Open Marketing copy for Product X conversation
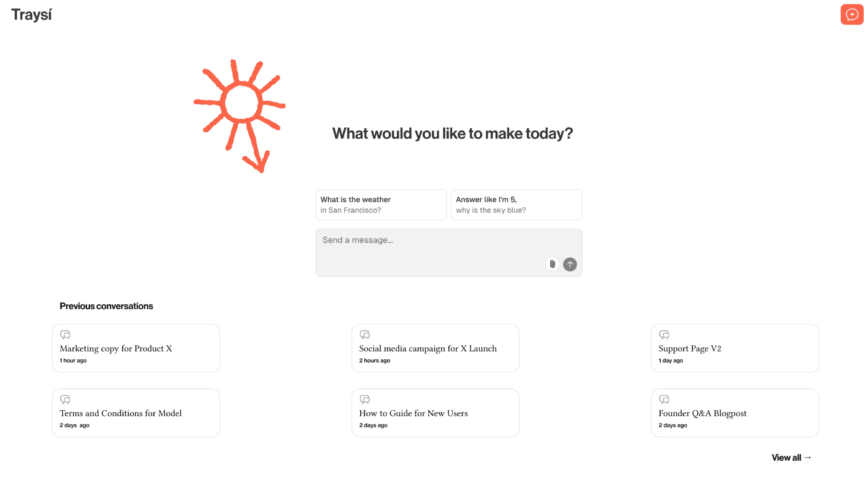 [136, 349]
